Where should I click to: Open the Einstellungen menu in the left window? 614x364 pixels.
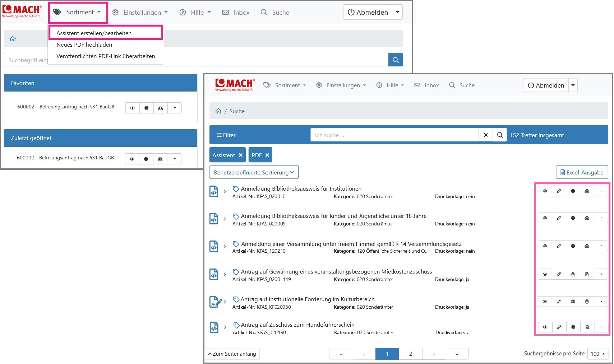click(x=140, y=13)
